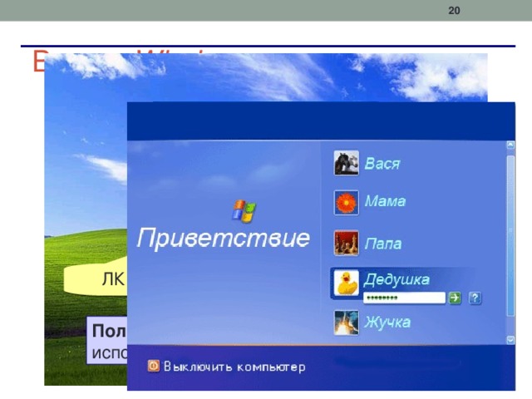The width and height of the screenshot is (532, 399).
Task: Click the Дедушка rubber duck avatar
Action: click(346, 283)
